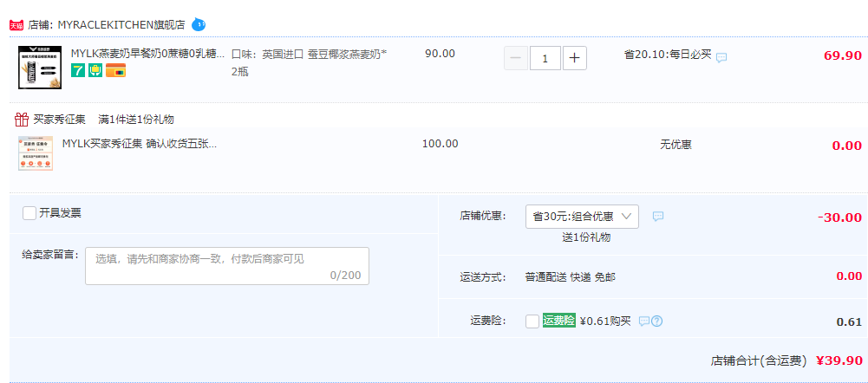Open the MYLK买家秀征集 gift thumbnail
Screen dimensions: 868x383
click(x=36, y=153)
